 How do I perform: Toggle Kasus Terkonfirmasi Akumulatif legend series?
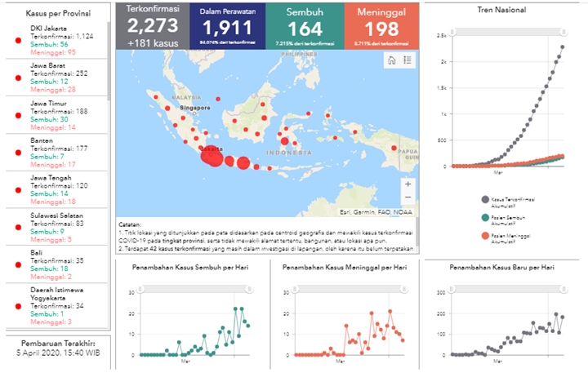[x=508, y=202]
